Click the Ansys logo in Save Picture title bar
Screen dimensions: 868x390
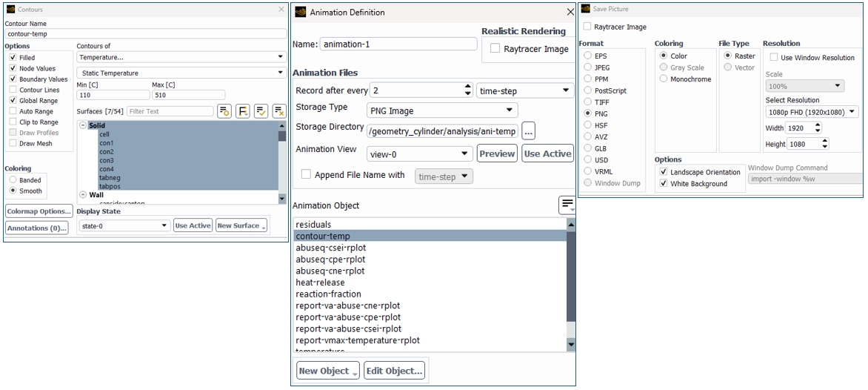[586, 9]
